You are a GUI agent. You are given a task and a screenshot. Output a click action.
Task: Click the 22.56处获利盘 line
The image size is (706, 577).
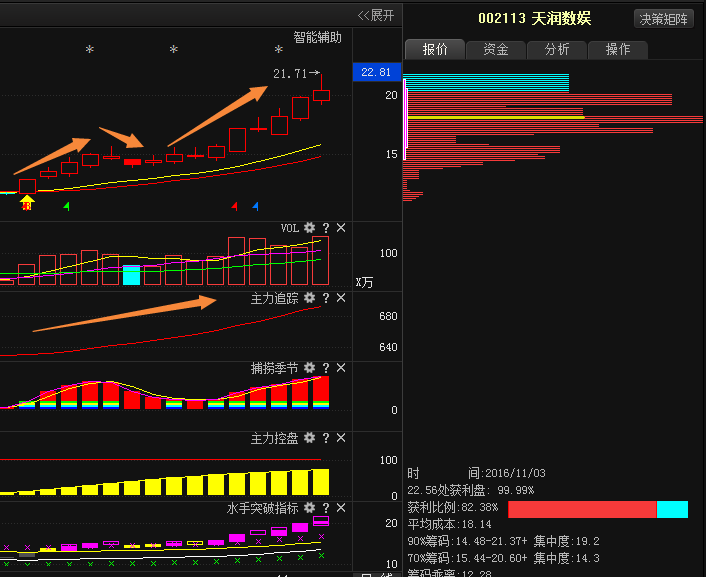coord(471,490)
